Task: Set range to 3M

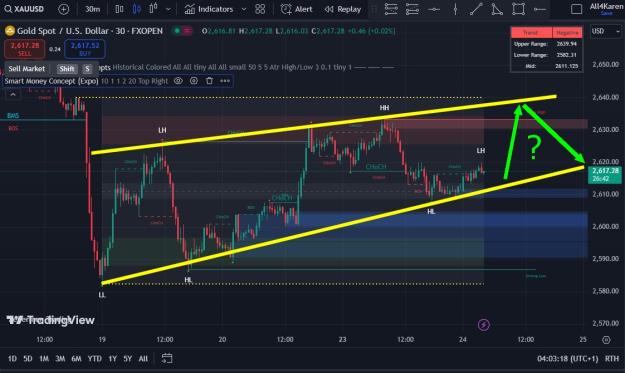Action: 60,359
